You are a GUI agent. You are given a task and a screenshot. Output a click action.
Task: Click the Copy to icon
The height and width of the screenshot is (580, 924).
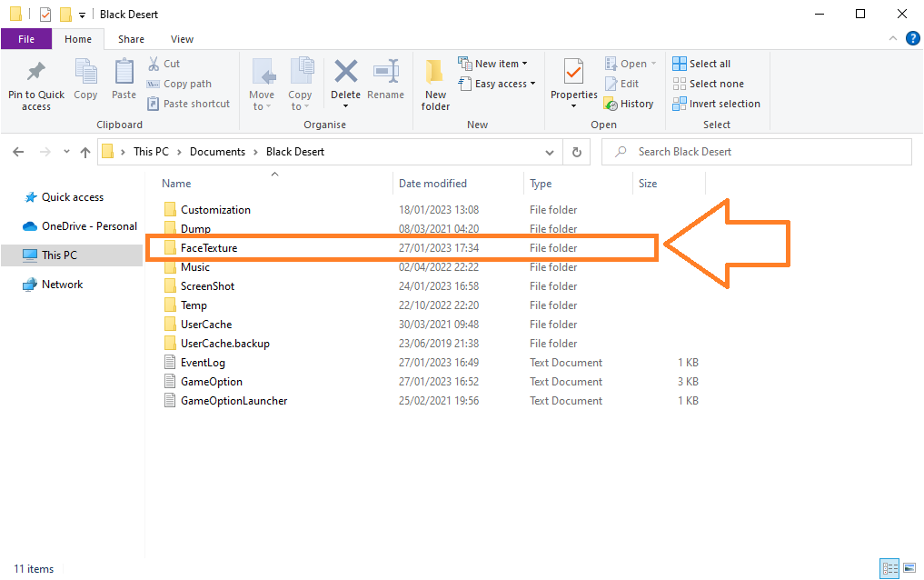point(301,72)
